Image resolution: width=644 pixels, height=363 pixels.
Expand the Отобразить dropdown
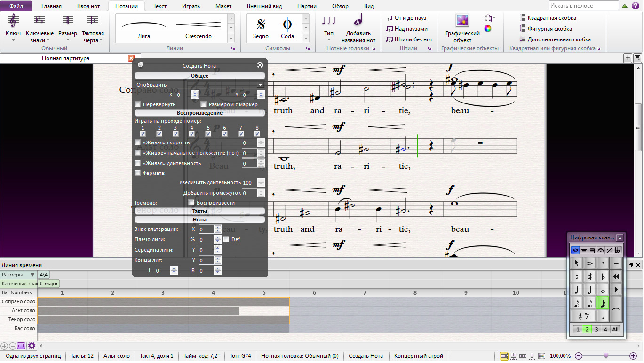[x=199, y=85]
